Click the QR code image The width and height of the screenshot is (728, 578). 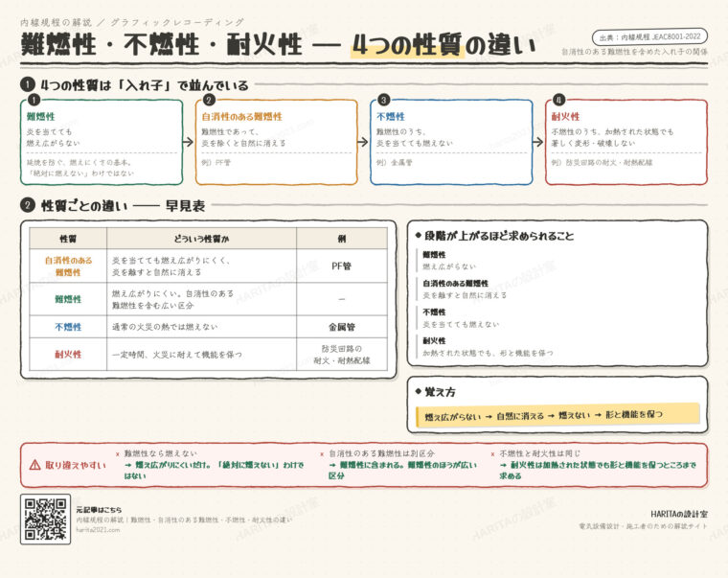pos(46,519)
